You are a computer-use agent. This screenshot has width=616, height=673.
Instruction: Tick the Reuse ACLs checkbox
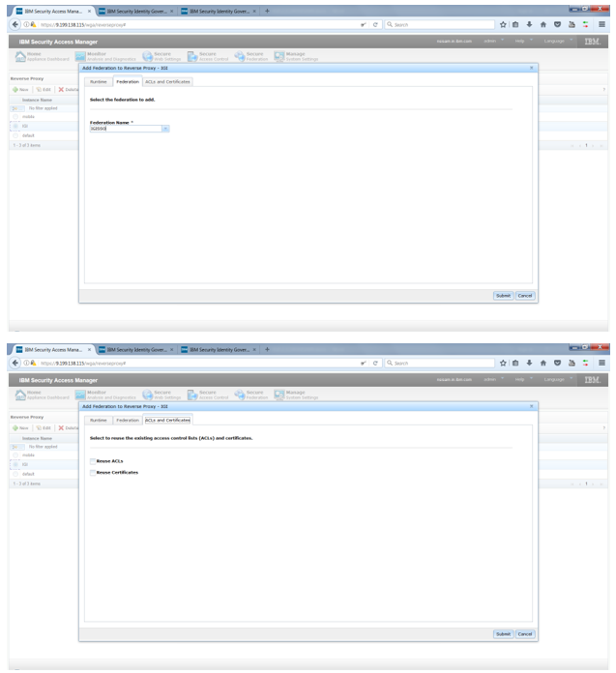pos(93,461)
